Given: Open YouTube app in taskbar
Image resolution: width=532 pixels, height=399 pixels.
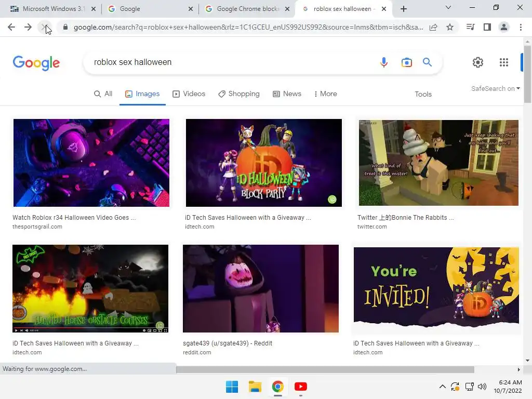Looking at the screenshot, I should pyautogui.click(x=301, y=387).
